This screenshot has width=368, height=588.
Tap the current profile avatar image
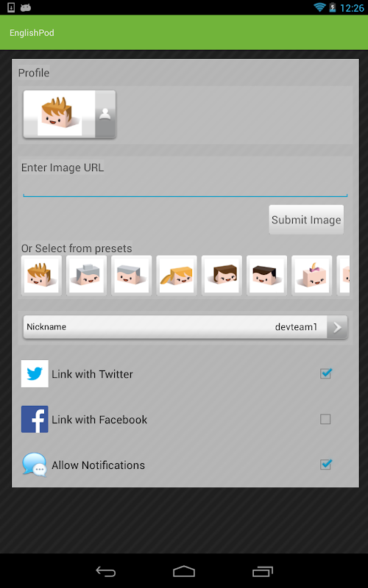(59, 115)
